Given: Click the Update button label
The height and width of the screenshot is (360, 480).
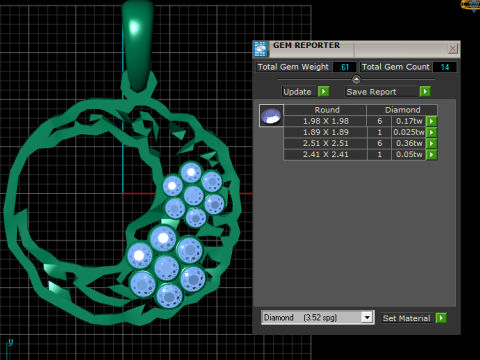Looking at the screenshot, I should pos(297,92).
